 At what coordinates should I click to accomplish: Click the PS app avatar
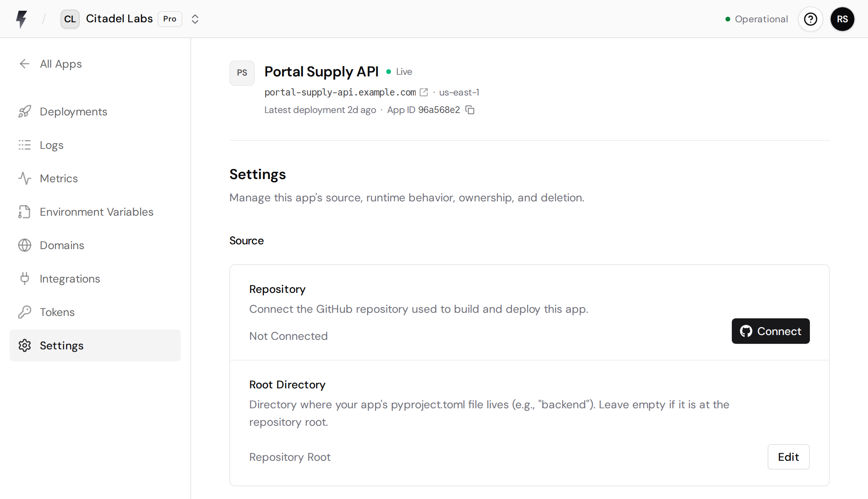[242, 73]
